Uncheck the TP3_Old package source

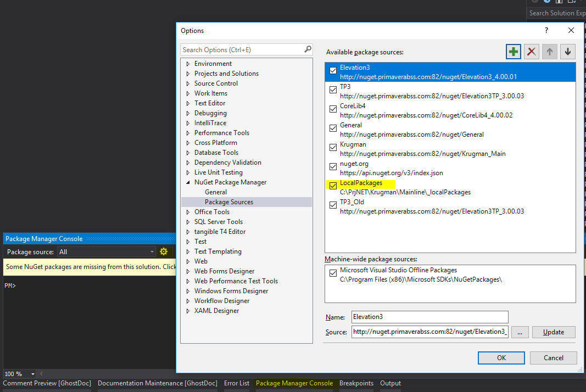[333, 205]
